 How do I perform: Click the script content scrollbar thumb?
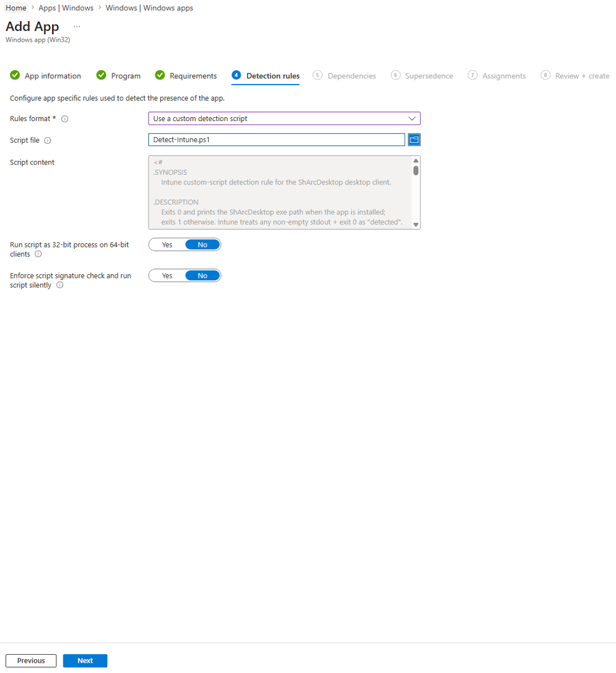(x=415, y=170)
